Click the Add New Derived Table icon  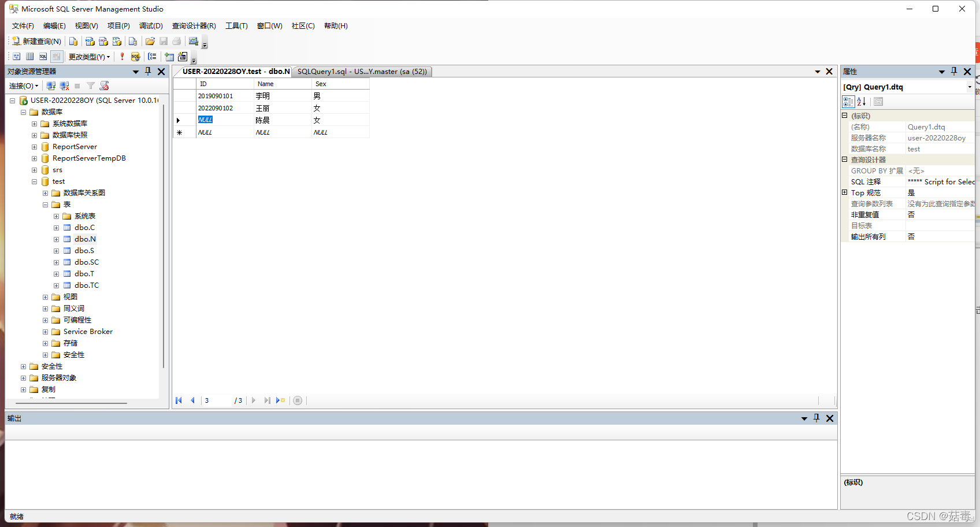[x=183, y=57]
